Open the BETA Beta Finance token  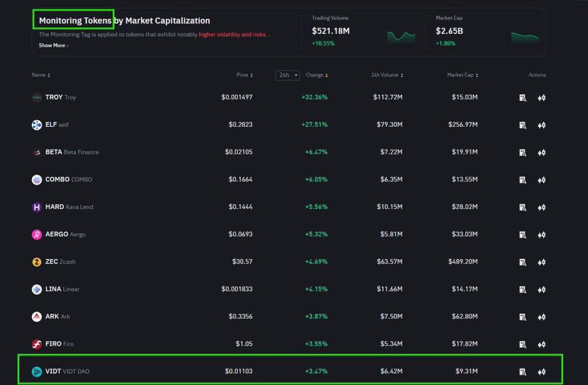pos(72,152)
